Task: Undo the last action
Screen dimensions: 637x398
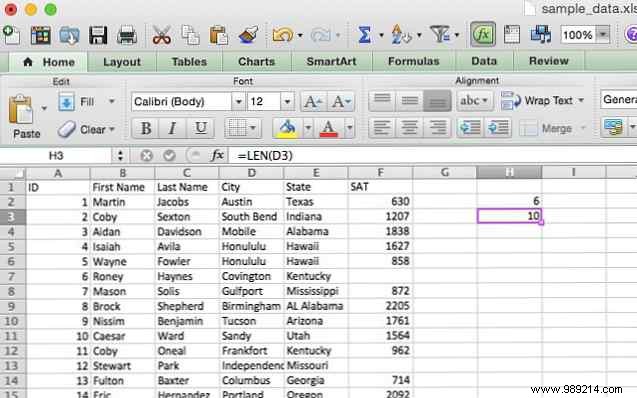Action: click(283, 35)
